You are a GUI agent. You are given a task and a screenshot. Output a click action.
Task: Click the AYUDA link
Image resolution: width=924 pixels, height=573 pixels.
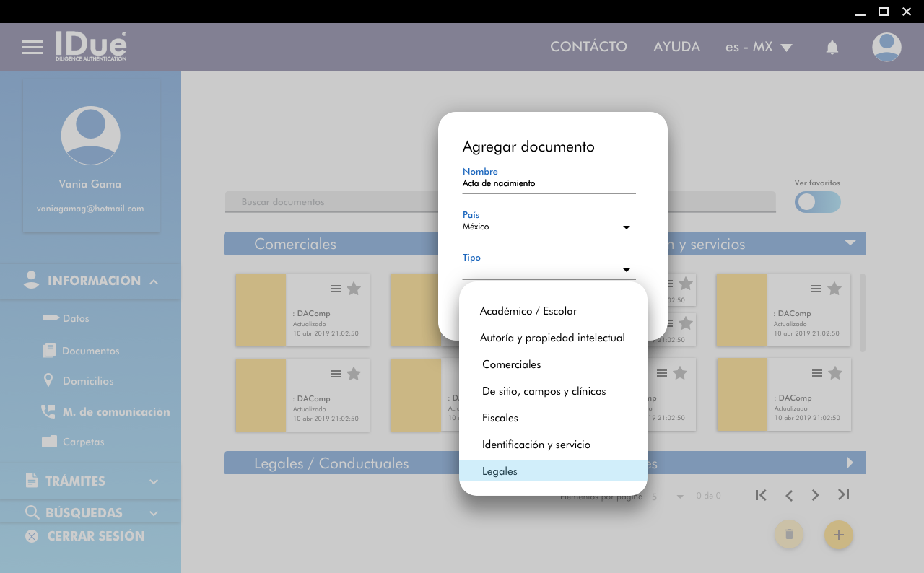676,47
